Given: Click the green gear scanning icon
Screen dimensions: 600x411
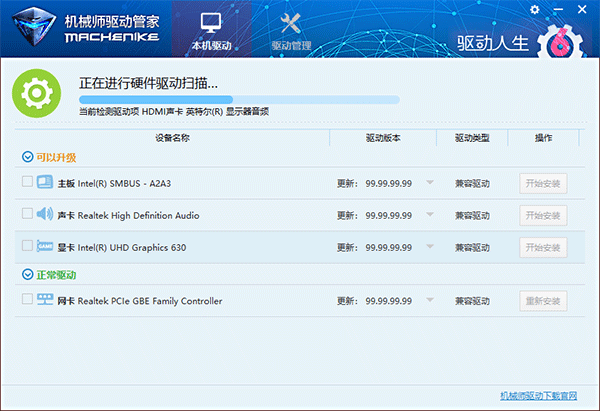Looking at the screenshot, I should (36, 94).
